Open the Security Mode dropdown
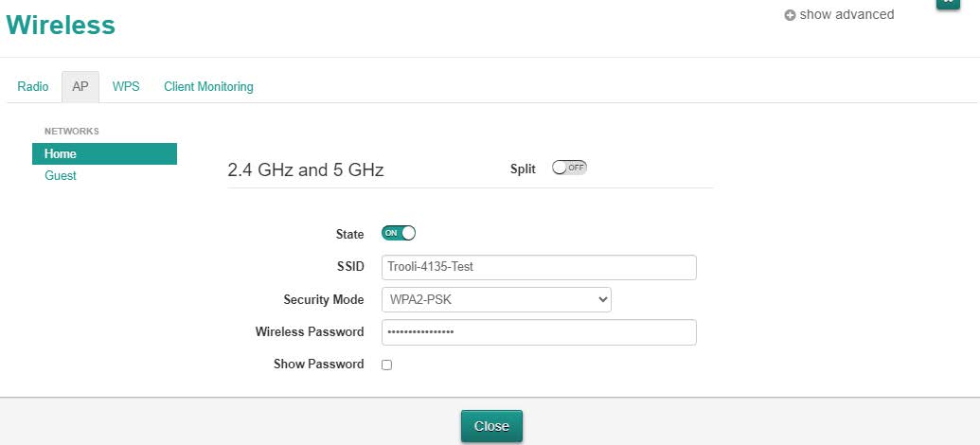 click(496, 299)
